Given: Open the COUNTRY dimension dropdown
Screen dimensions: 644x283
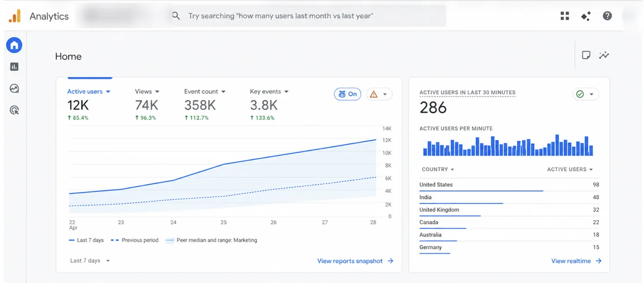Looking at the screenshot, I should (x=438, y=170).
